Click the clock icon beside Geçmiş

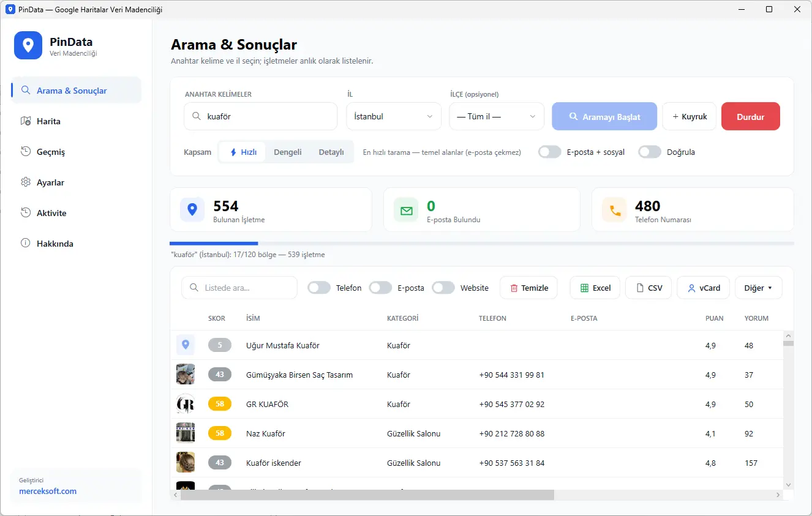[26, 151]
